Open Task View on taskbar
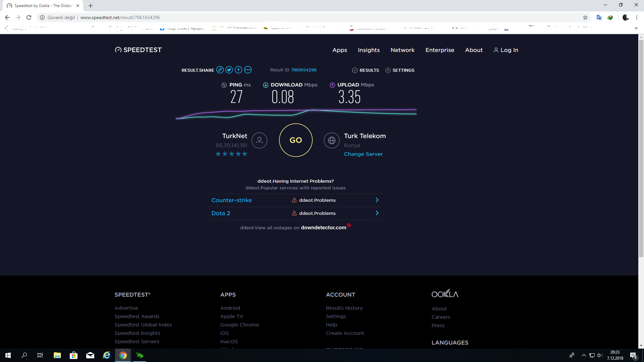This screenshot has width=644, height=362. [x=40, y=355]
